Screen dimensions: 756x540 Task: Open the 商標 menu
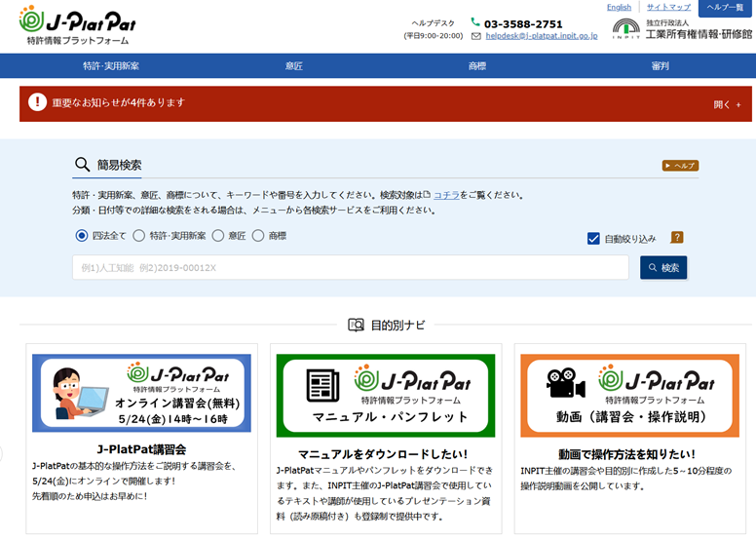[x=476, y=66]
